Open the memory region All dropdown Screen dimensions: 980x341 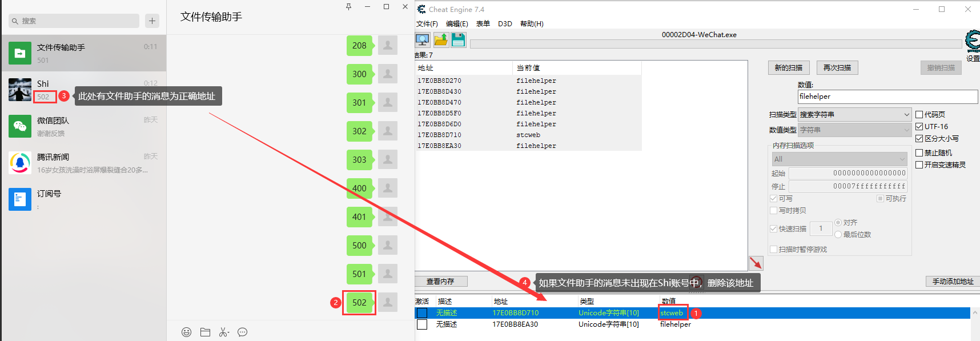click(840, 159)
